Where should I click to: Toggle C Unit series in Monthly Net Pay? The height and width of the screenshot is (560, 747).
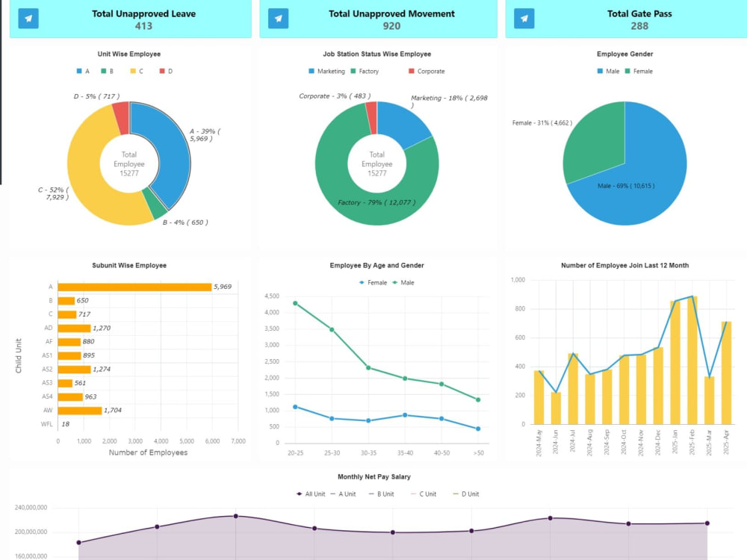point(424,494)
